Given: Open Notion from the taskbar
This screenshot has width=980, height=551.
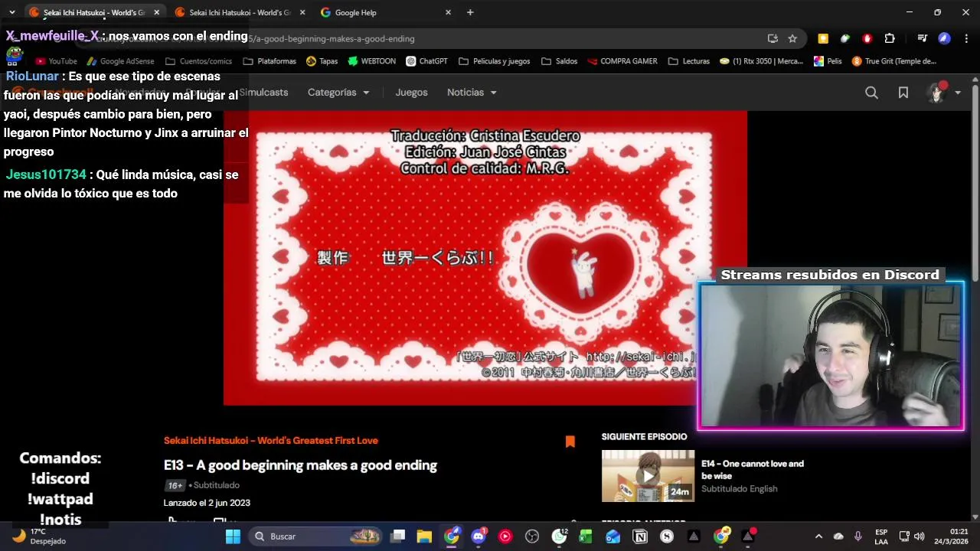Looking at the screenshot, I should (x=640, y=536).
